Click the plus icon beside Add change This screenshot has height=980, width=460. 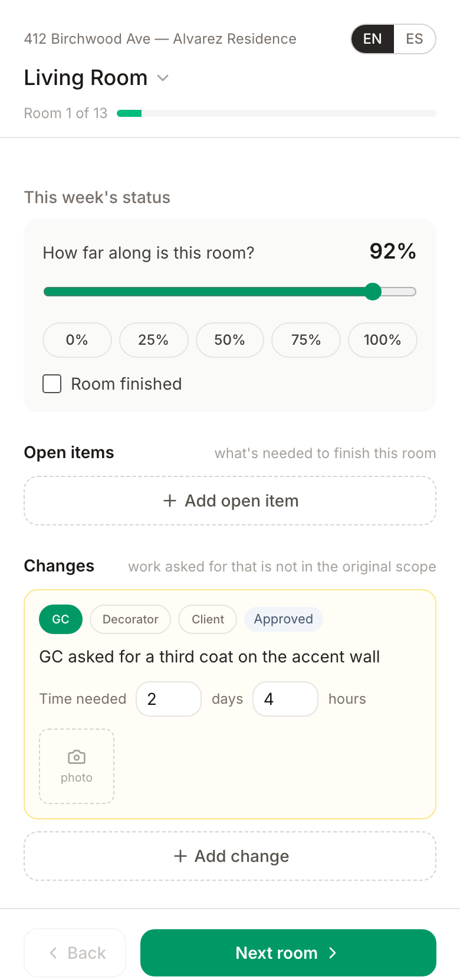(180, 856)
